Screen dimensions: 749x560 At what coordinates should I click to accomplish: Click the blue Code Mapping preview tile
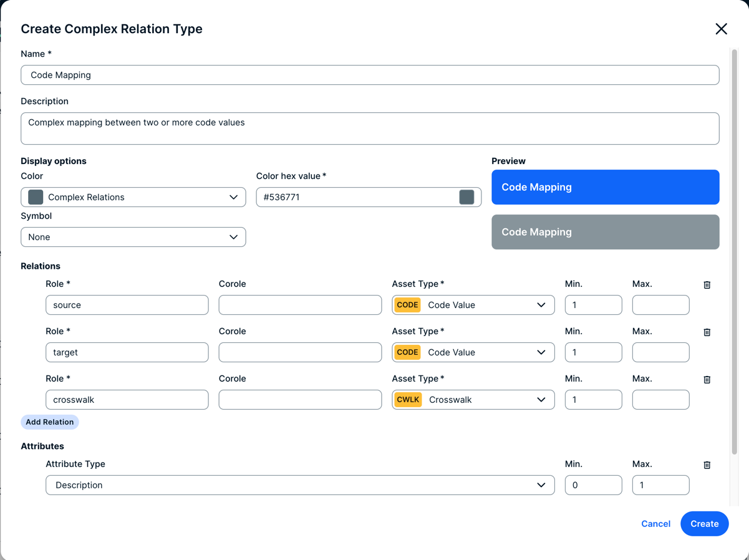[x=605, y=187]
